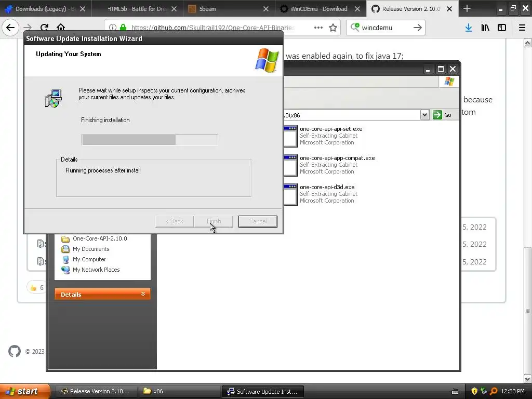Switch to 5beam tab
The width and height of the screenshot is (532, 399).
point(229,9)
